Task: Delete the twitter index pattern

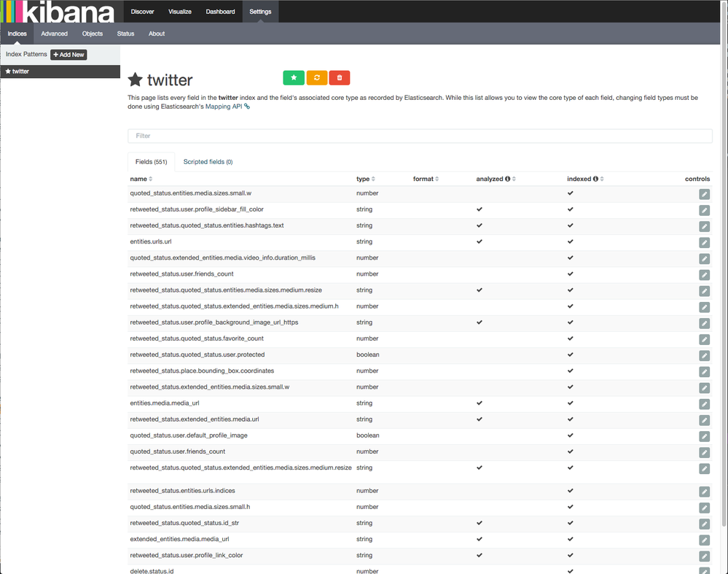Action: tap(339, 77)
